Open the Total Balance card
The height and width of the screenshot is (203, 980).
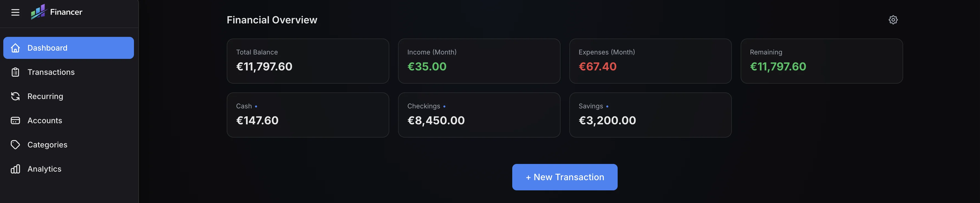coord(307,61)
